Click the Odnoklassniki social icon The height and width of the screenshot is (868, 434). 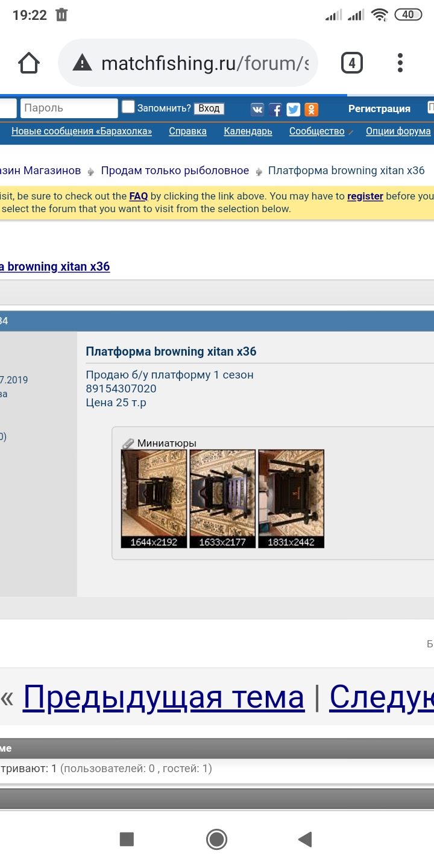[x=312, y=109]
